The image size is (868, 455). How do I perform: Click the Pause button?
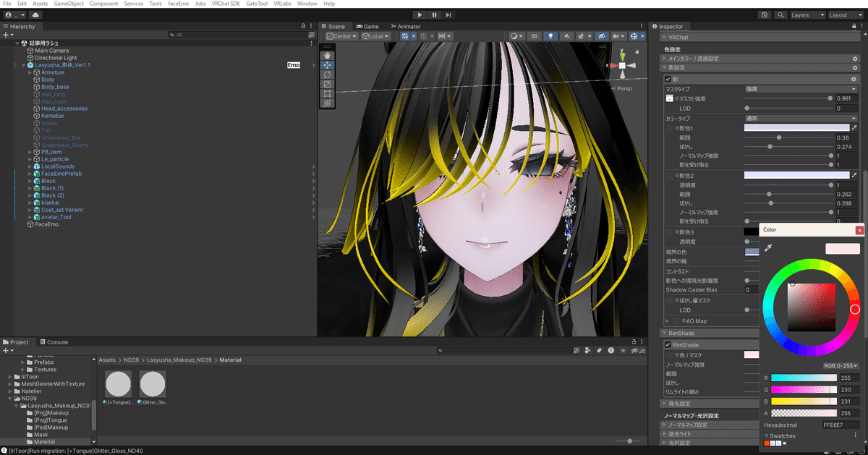(435, 14)
